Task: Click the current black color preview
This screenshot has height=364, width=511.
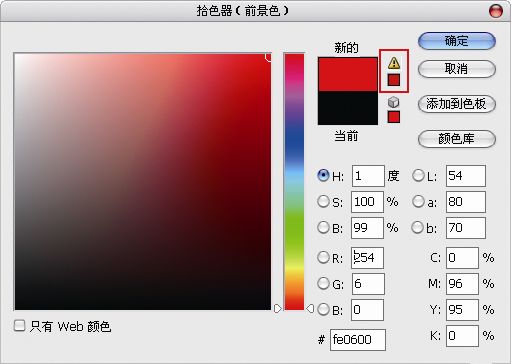Action: point(348,108)
